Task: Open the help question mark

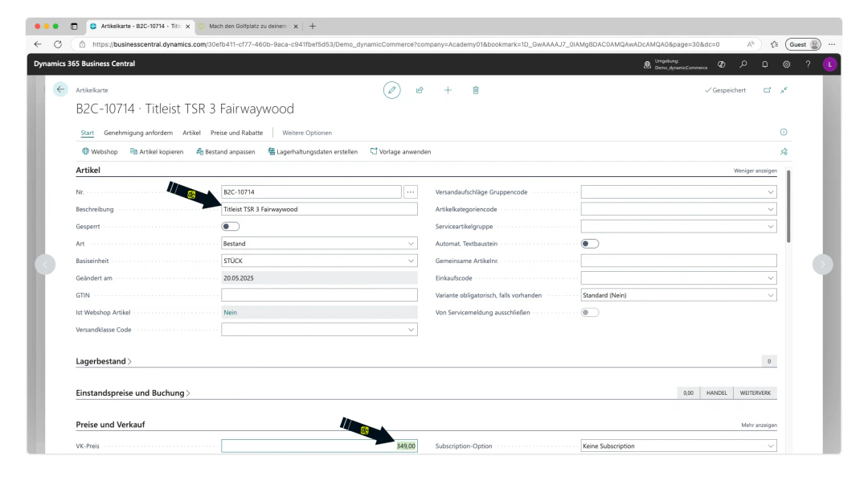Action: (x=809, y=64)
